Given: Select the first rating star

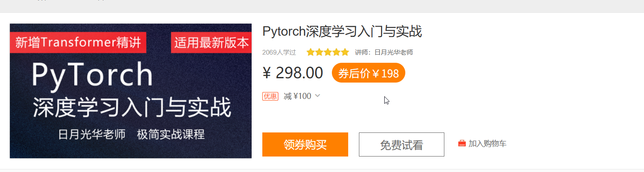Looking at the screenshot, I should click(310, 52).
